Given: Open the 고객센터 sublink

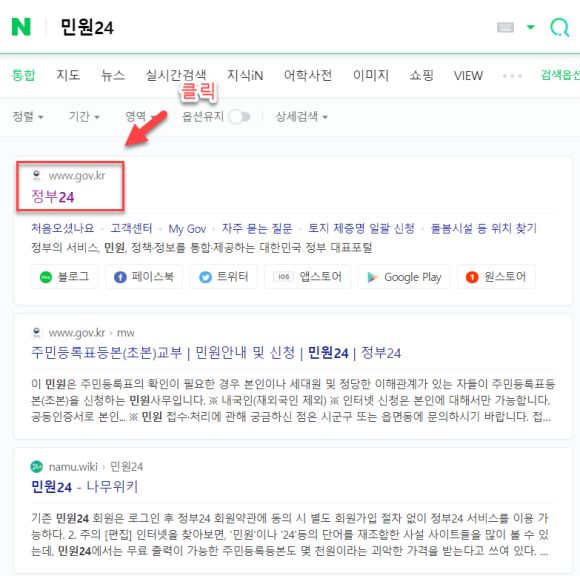Looking at the screenshot, I should [131, 228].
